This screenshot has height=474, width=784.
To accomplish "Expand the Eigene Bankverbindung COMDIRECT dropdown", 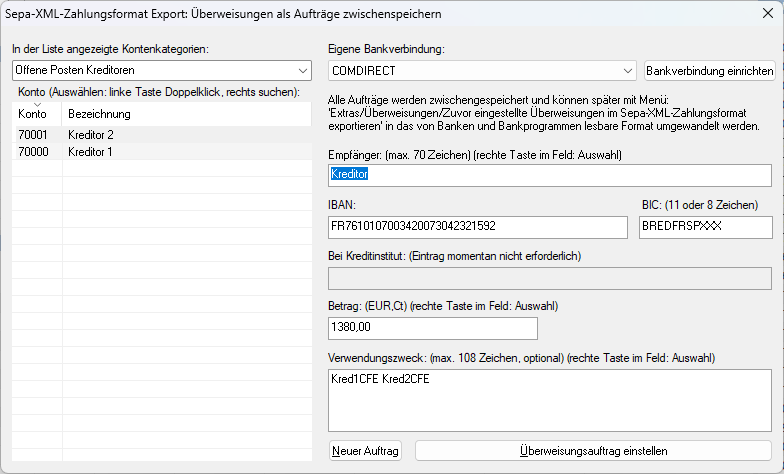I will [x=628, y=71].
